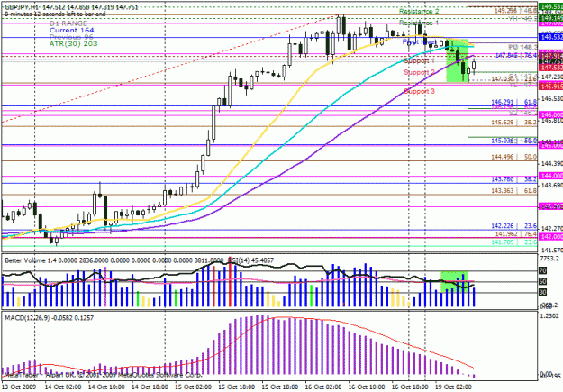Click the magenta 146.000 price tag

point(550,114)
